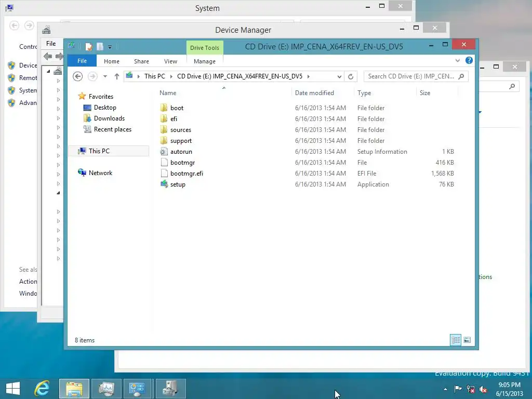Image resolution: width=532 pixels, height=399 pixels.
Task: Open the boot folder icon
Action: (x=164, y=108)
